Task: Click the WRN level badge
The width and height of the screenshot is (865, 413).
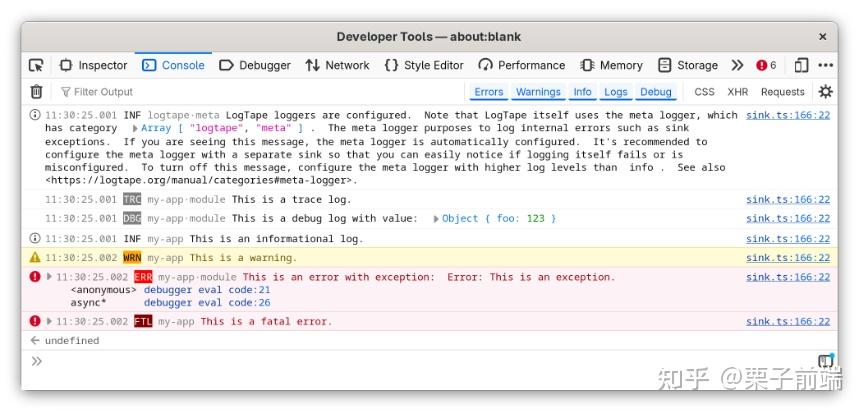Action: click(x=132, y=258)
